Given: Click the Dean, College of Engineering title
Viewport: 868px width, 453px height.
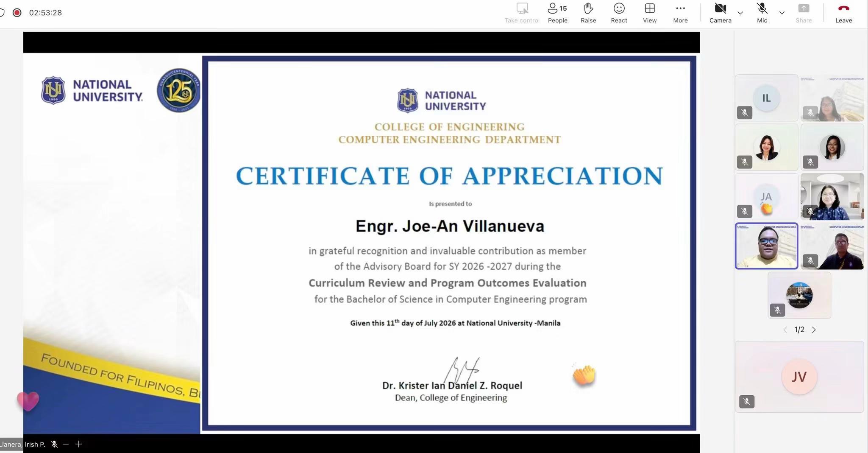Looking at the screenshot, I should [x=451, y=398].
